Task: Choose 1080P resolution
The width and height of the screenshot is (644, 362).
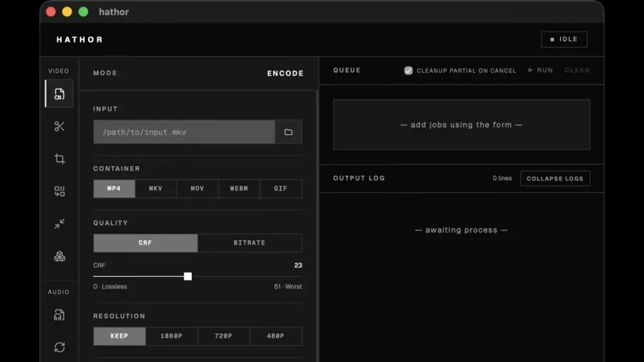Action: tap(172, 336)
